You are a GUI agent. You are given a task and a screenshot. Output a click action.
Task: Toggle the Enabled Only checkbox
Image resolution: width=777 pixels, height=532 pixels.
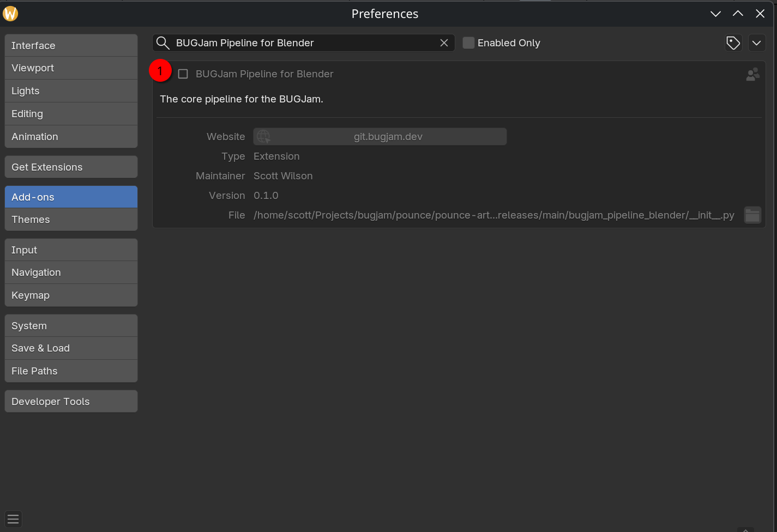pos(468,43)
